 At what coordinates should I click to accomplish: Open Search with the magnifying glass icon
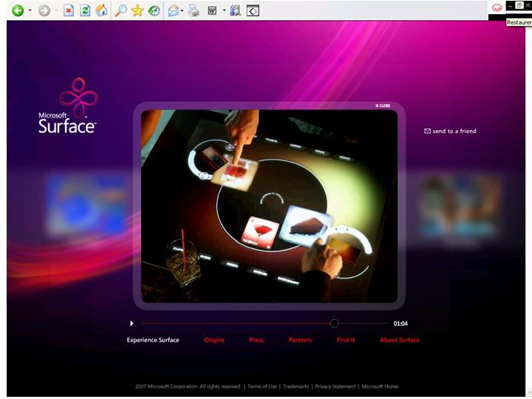tap(120, 10)
